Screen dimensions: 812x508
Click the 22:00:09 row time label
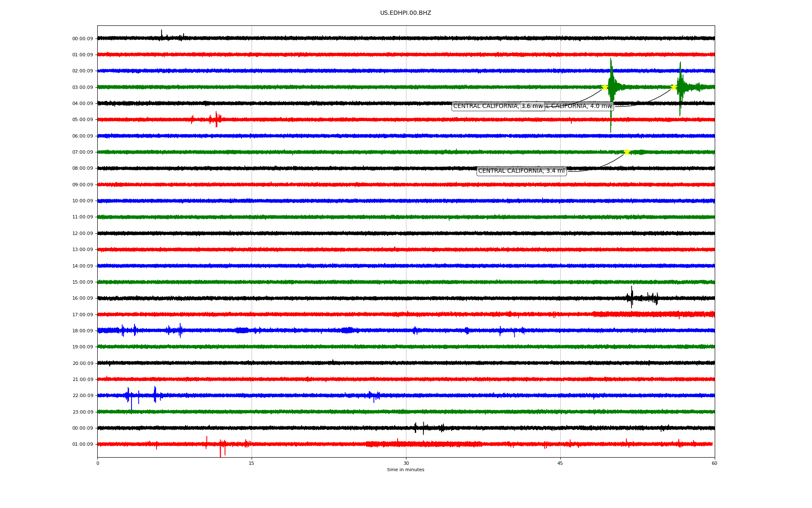pyautogui.click(x=82, y=395)
